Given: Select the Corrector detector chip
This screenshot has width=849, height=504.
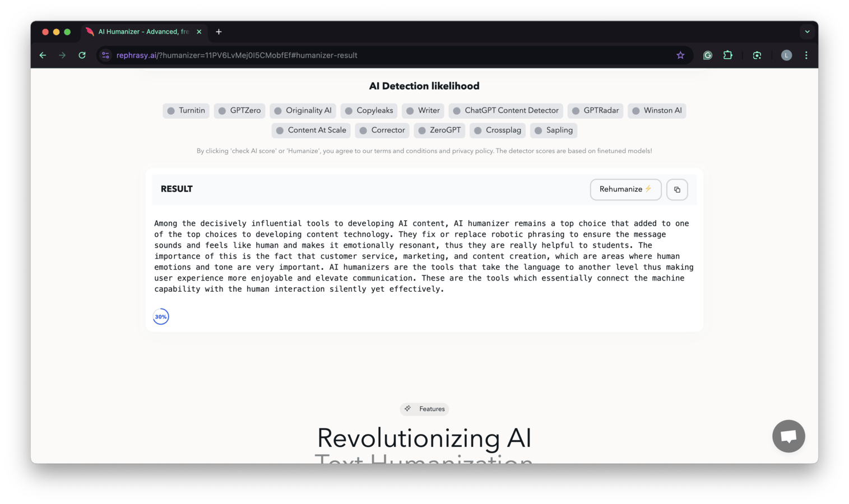Looking at the screenshot, I should (x=382, y=130).
